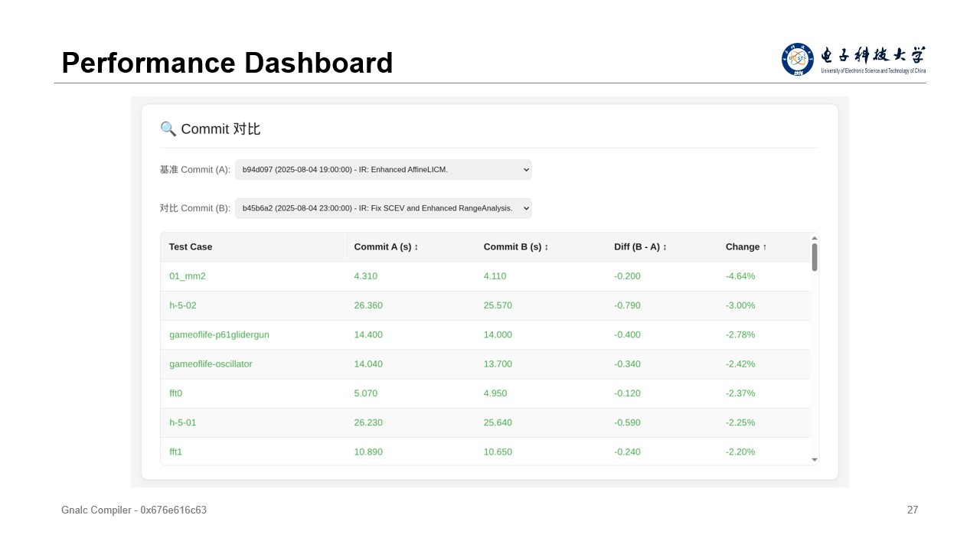The height and width of the screenshot is (551, 980).
Task: Click the magnifying glass Commit icon
Action: click(x=168, y=129)
